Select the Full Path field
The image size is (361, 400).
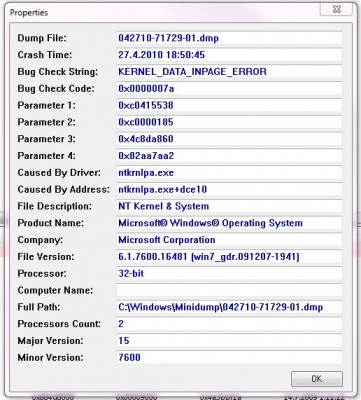pyautogui.click(x=229, y=307)
